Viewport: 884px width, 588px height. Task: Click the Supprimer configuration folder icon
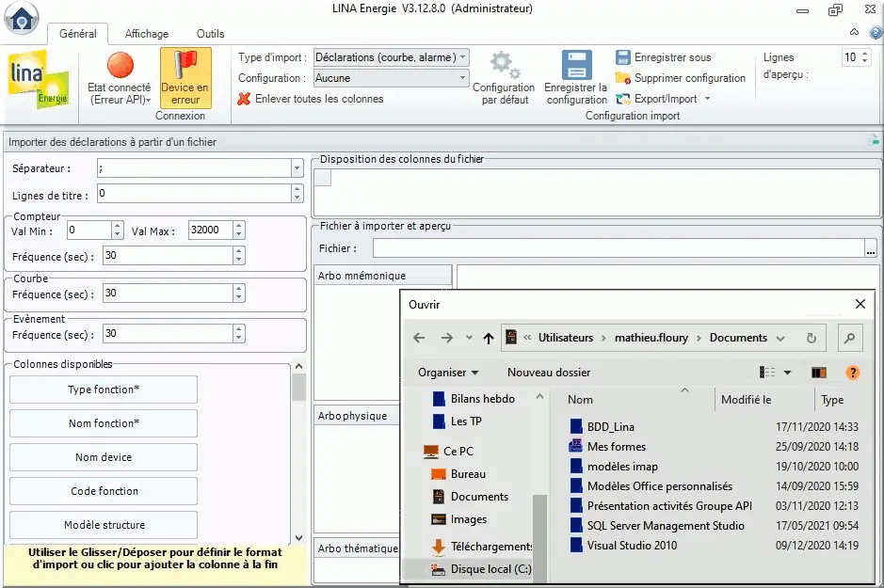622,78
